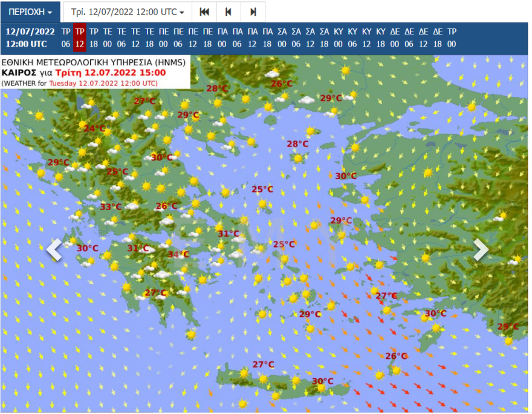Go to the ΣΑ 06 time slot
Screen dimensions: 532x414
coord(296,38)
